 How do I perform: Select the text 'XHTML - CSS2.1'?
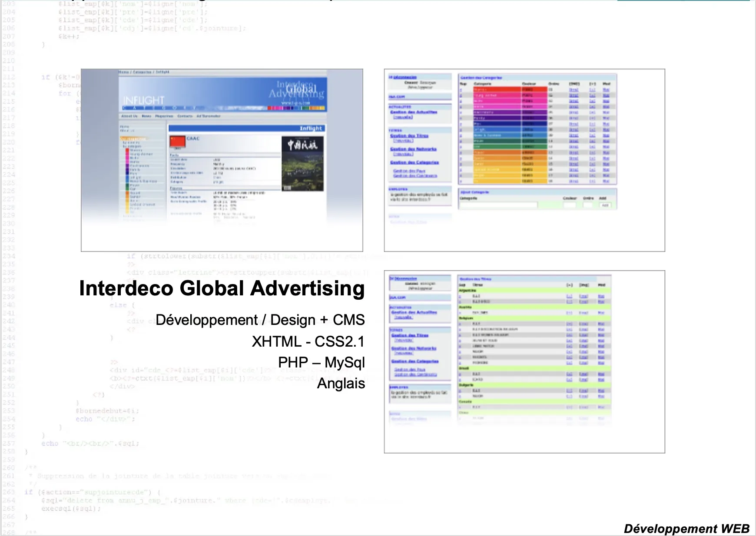coord(308,342)
